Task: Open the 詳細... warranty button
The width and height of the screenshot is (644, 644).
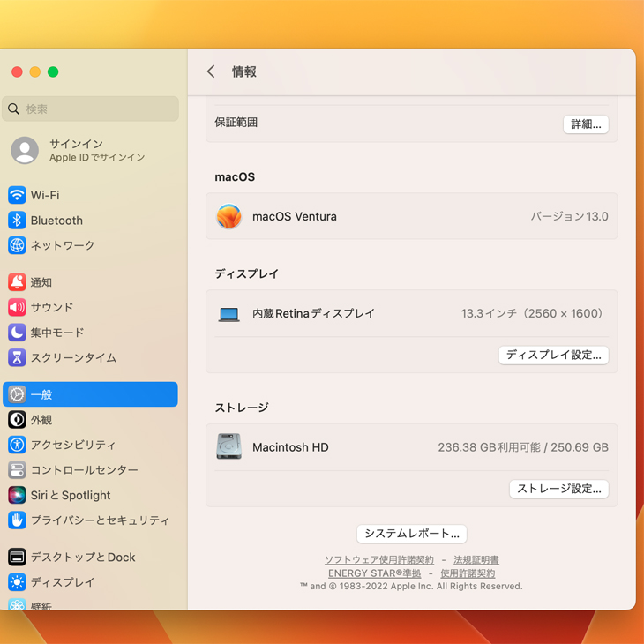Action: pos(586,124)
